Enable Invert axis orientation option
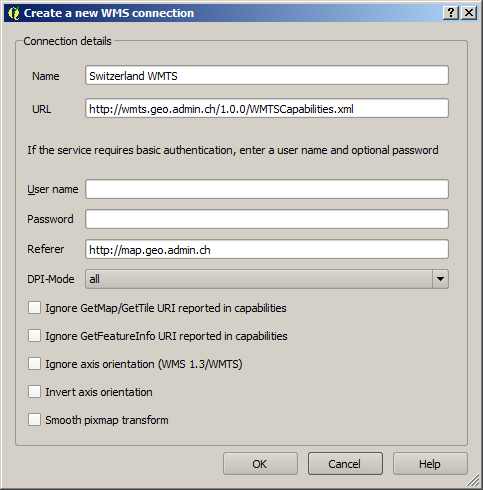 (x=34, y=392)
